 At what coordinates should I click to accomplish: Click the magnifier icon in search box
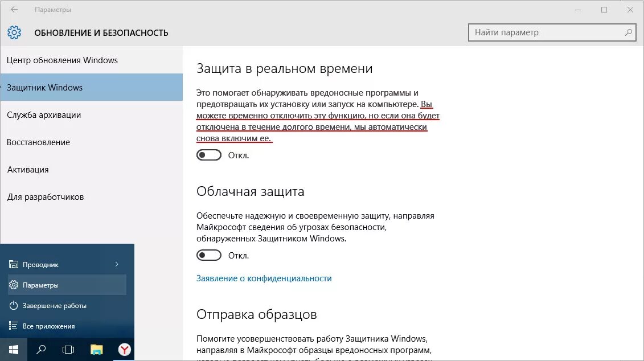point(628,32)
